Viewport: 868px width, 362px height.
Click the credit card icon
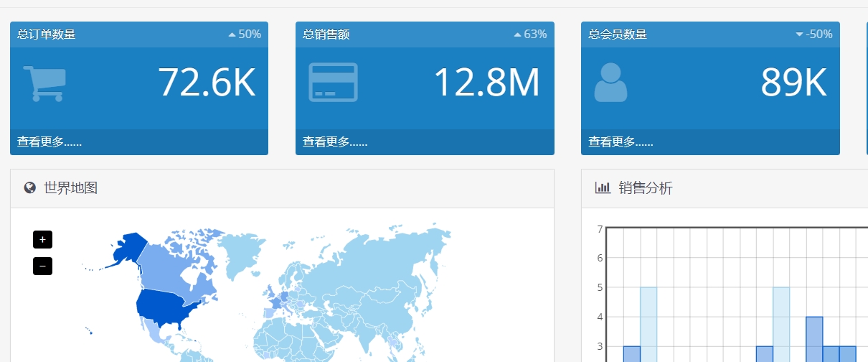click(333, 82)
